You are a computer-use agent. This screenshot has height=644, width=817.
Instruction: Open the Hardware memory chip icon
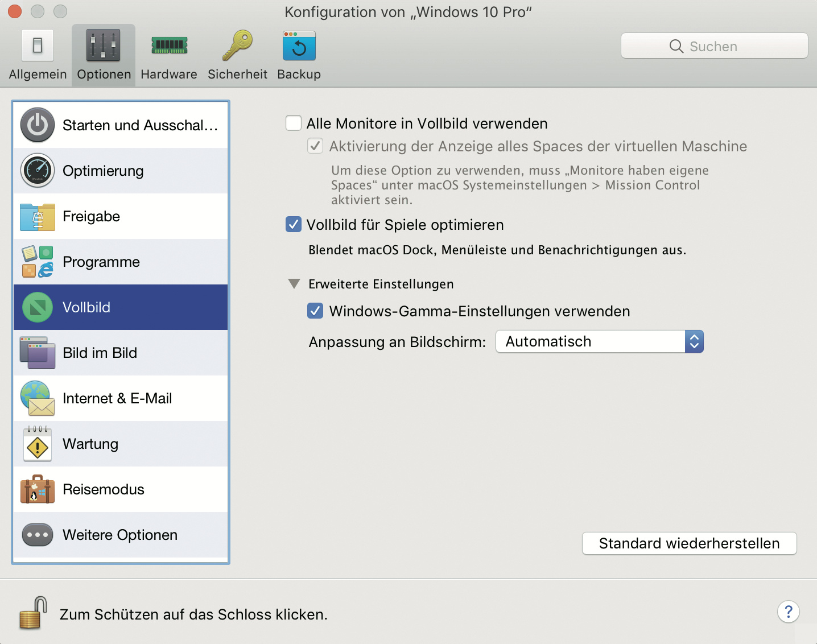169,46
